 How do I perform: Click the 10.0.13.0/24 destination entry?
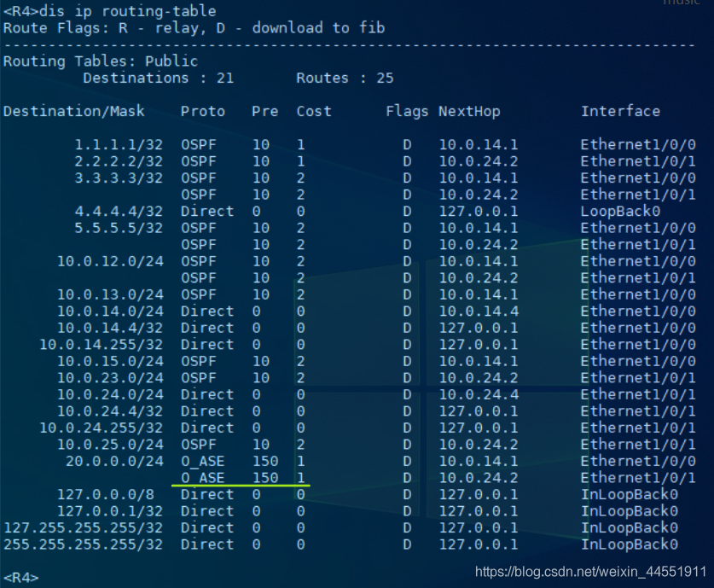click(110, 294)
